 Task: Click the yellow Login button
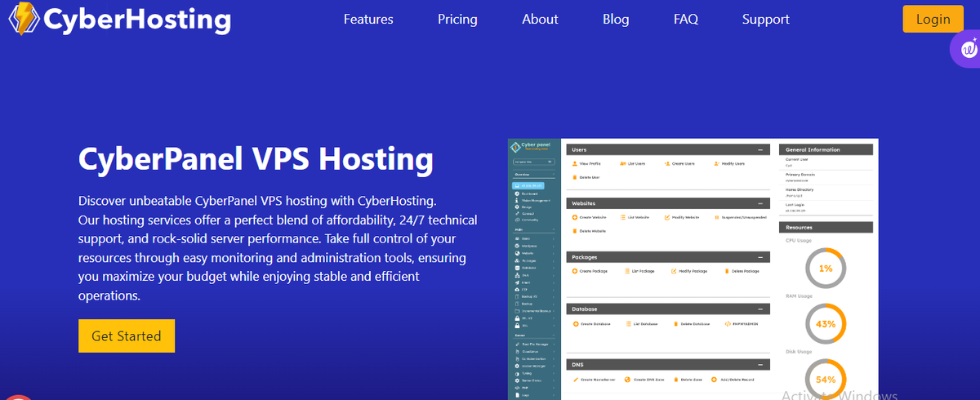click(x=933, y=19)
